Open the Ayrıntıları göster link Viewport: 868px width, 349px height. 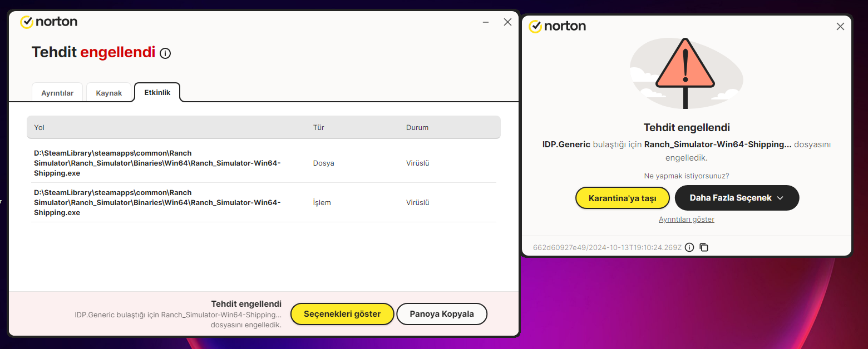point(687,220)
